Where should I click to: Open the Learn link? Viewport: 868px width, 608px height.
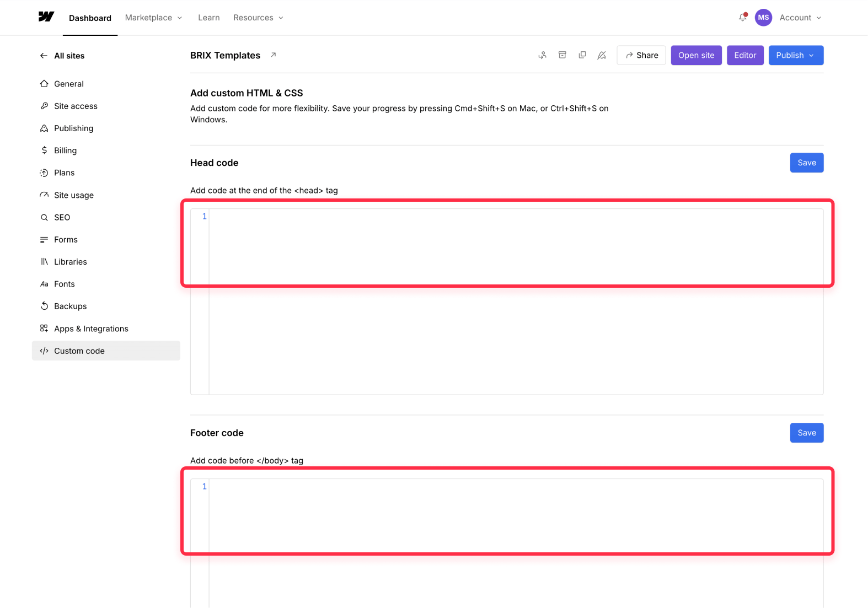pyautogui.click(x=209, y=18)
